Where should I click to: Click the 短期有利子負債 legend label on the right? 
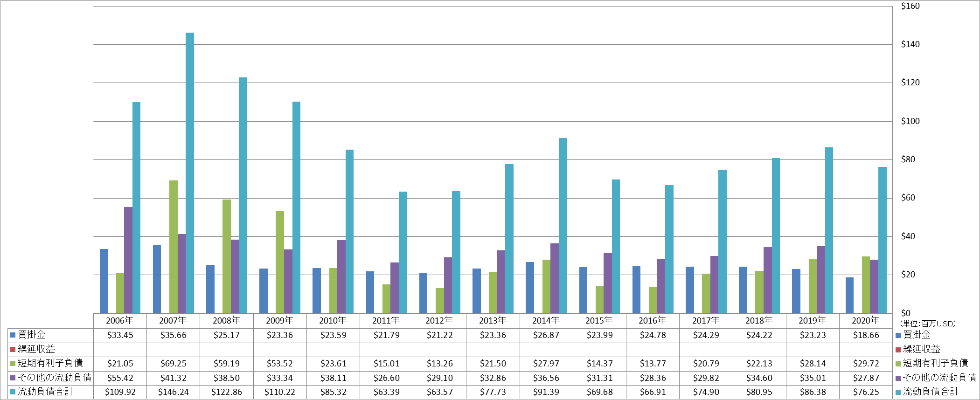(x=935, y=363)
